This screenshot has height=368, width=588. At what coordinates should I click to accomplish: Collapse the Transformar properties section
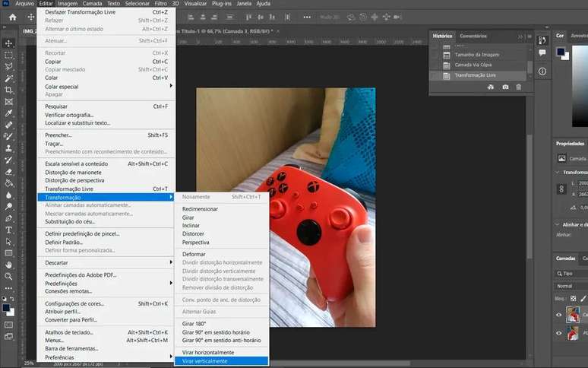[x=558, y=172]
